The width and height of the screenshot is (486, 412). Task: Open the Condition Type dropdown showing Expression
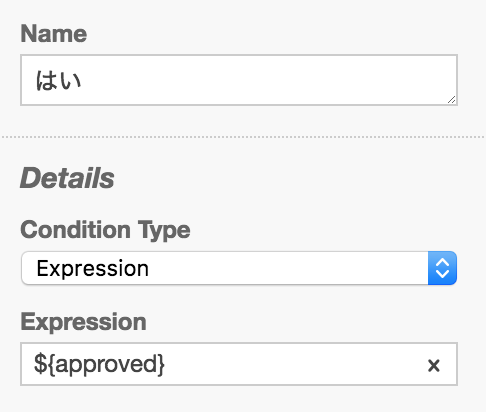coord(239,268)
